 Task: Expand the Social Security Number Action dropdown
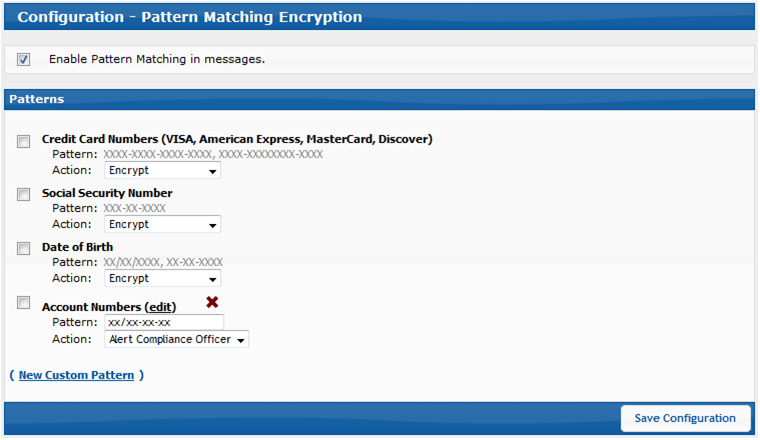tap(162, 224)
